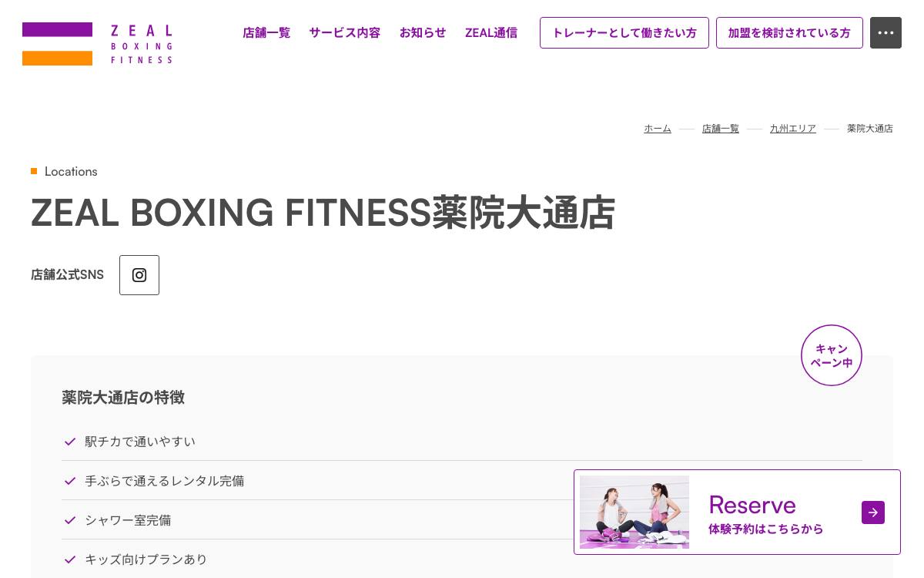Click the checkmark beside シャワー室完備
The height and width of the screenshot is (578, 924).
pyautogui.click(x=70, y=520)
